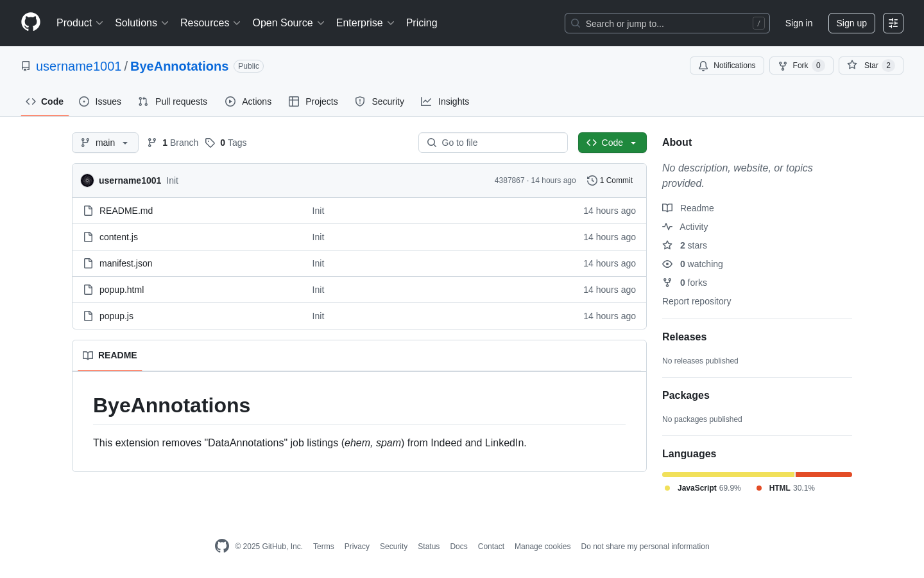Viewport: 924px width, 578px height.
Task: Open the Projects tab
Action: 313,101
